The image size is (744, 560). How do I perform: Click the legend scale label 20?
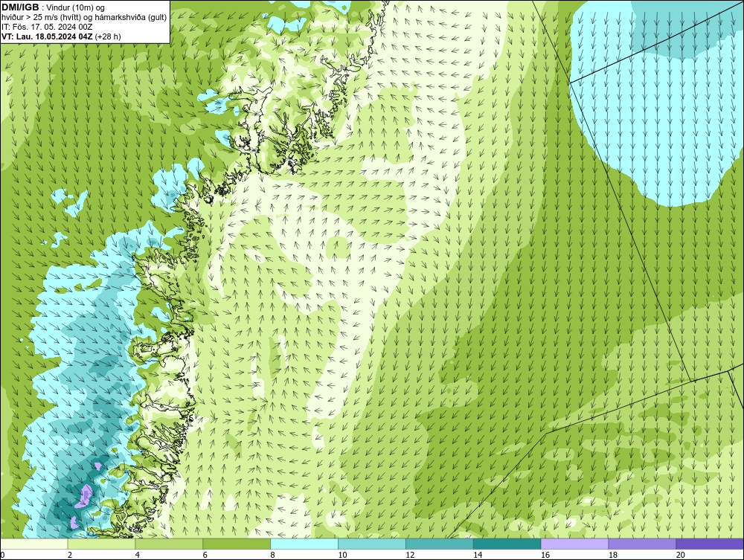coord(681,555)
